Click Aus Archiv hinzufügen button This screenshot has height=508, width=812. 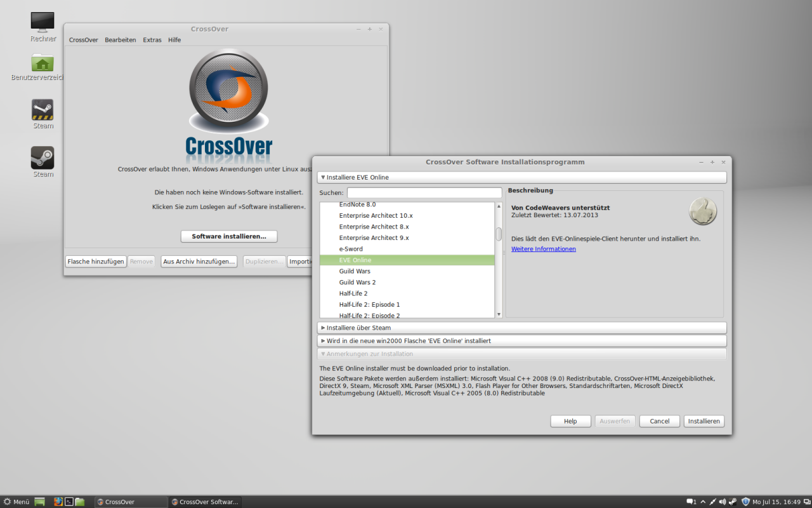click(199, 262)
